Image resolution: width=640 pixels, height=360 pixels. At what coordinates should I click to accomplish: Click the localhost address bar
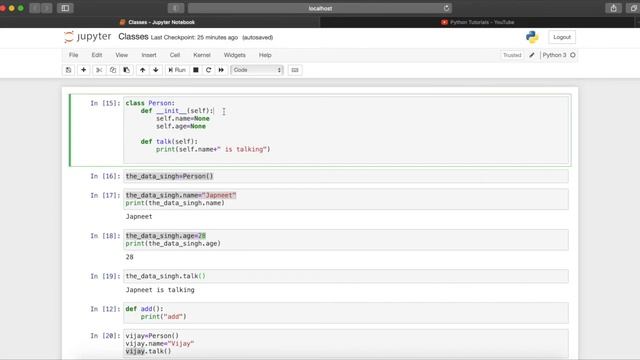(320, 8)
